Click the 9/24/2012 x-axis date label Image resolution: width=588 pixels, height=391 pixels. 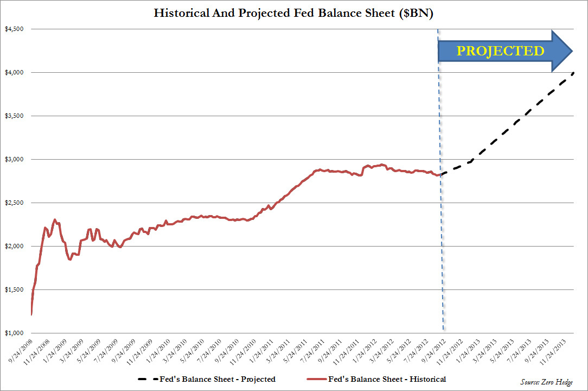click(x=433, y=351)
